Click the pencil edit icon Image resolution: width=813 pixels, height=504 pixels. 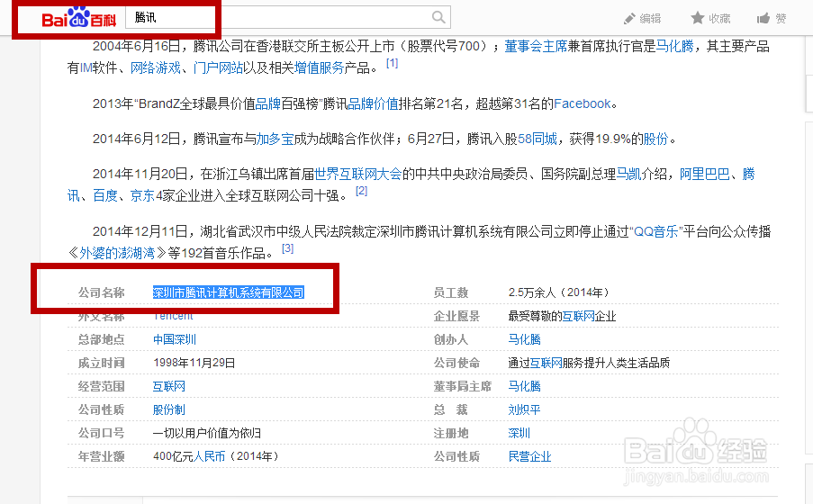pos(629,19)
